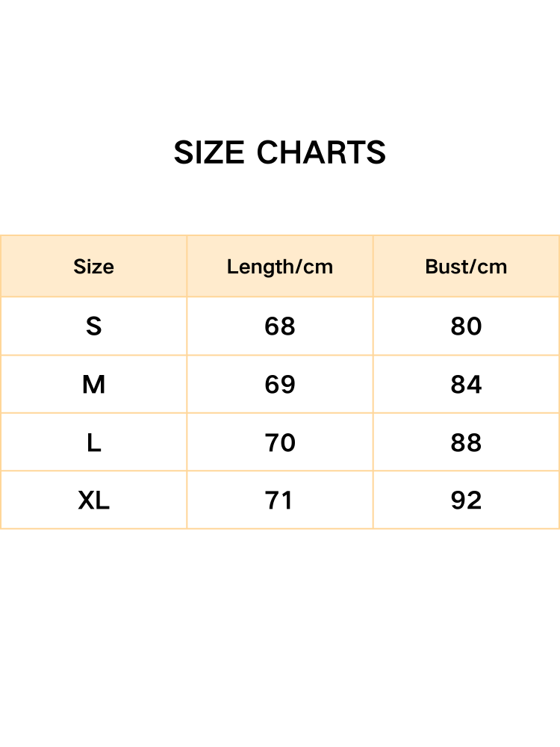Click length value 70 for size L
Viewport: 560px width, 747px height.
pos(280,443)
